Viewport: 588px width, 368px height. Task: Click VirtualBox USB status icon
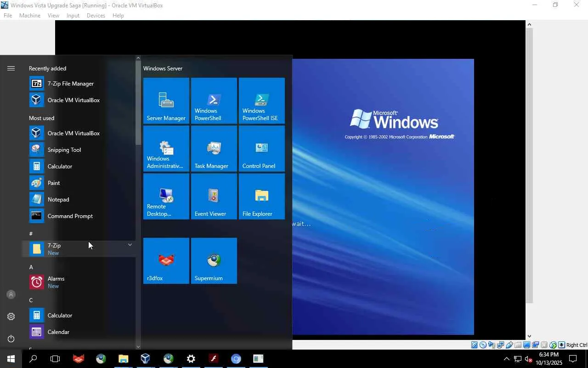point(509,345)
